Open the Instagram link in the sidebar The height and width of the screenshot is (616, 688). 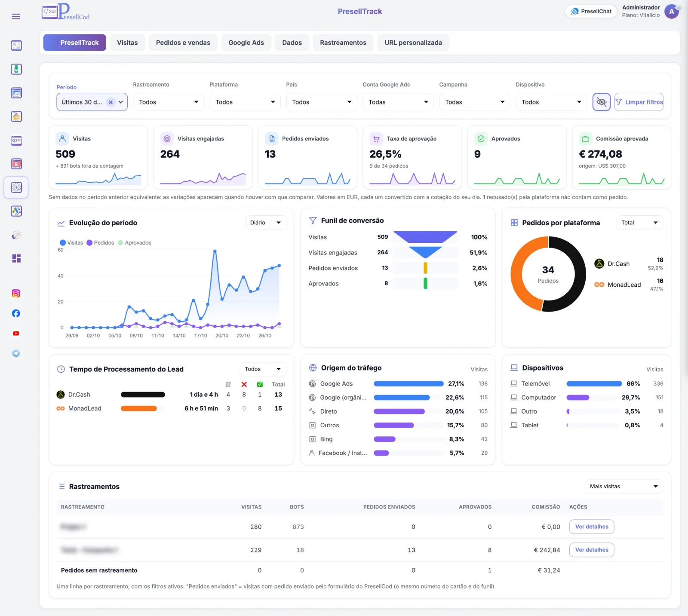coord(16,294)
